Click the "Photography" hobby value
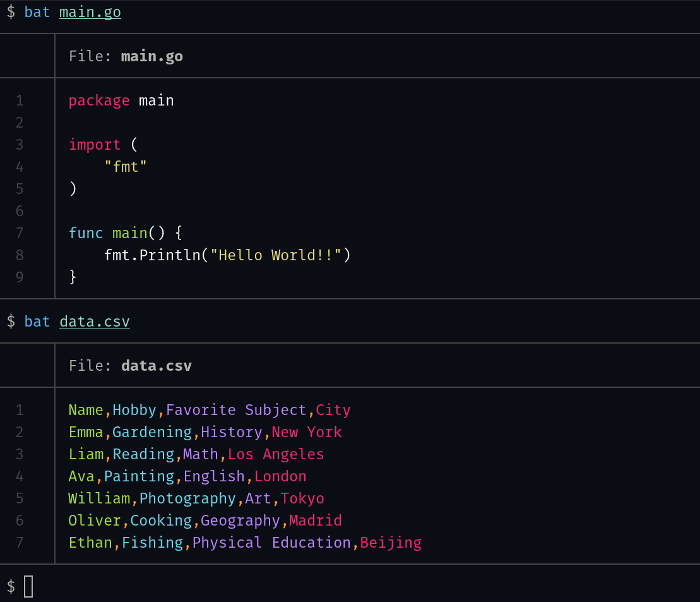The width and height of the screenshot is (700, 602). click(x=187, y=498)
